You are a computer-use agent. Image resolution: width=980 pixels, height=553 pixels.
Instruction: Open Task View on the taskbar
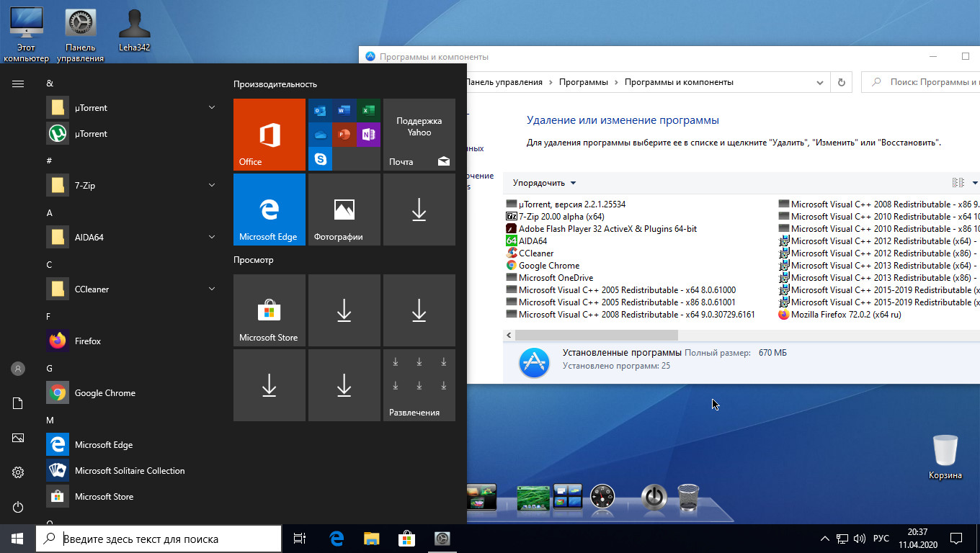tap(300, 539)
